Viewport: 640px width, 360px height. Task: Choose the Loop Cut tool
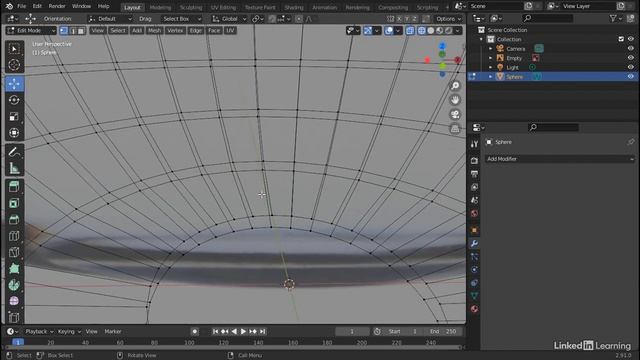[x=14, y=236]
